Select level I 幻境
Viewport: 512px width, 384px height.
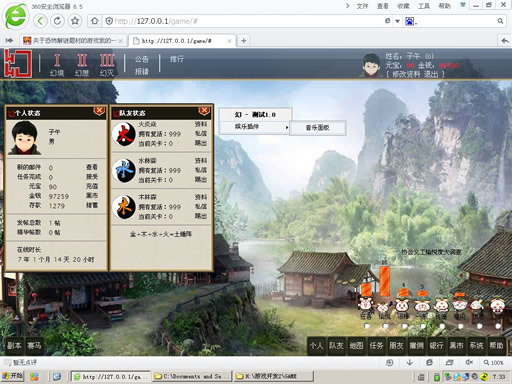pos(57,65)
